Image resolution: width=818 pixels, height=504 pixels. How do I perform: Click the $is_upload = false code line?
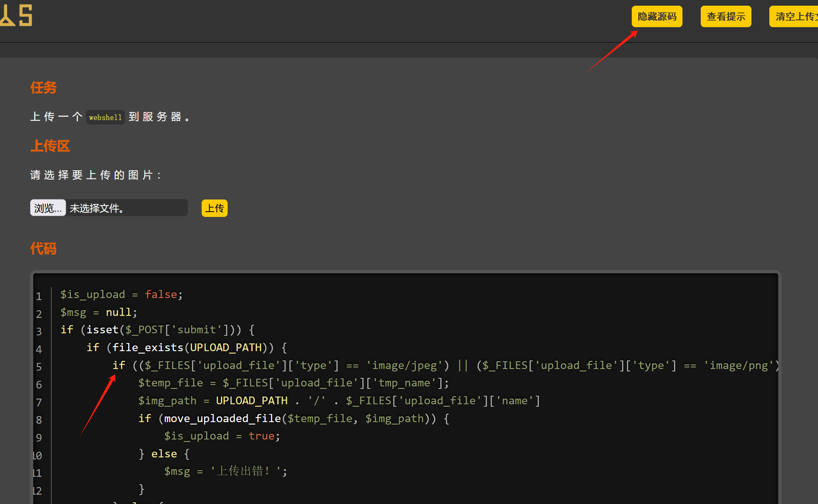[x=121, y=294]
